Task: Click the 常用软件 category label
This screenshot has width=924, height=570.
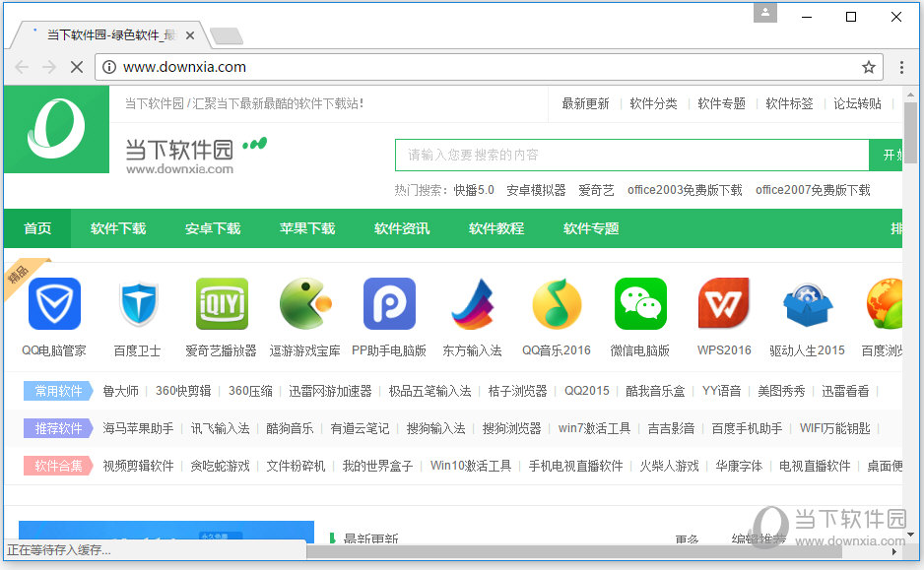Action: tap(58, 391)
